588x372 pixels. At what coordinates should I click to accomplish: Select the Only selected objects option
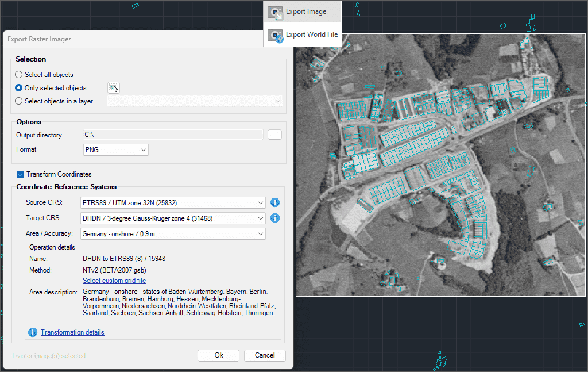[19, 88]
